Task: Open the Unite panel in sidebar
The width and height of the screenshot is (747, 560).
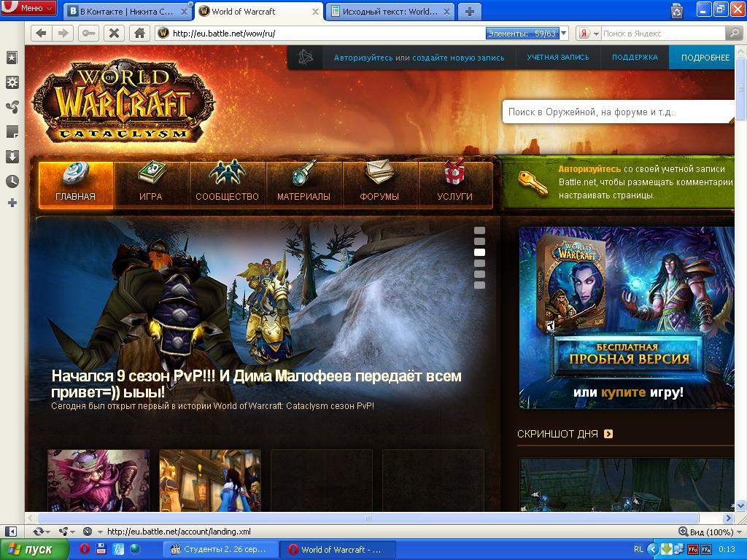Action: (x=12, y=106)
